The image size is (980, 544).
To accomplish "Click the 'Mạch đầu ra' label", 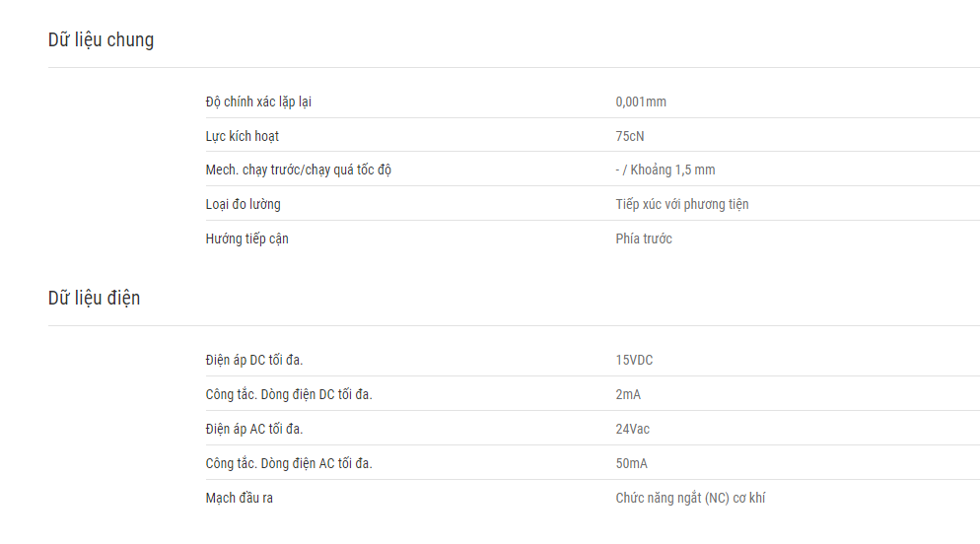I will point(240,498).
